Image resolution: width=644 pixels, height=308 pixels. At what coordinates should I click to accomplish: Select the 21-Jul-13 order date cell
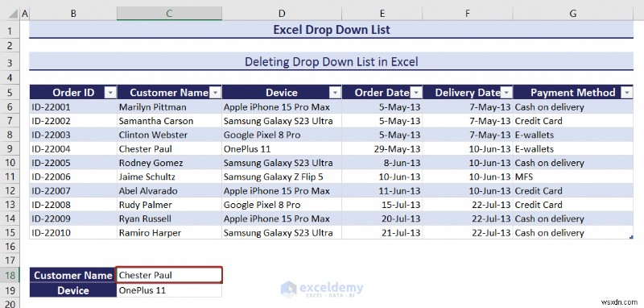(382, 233)
